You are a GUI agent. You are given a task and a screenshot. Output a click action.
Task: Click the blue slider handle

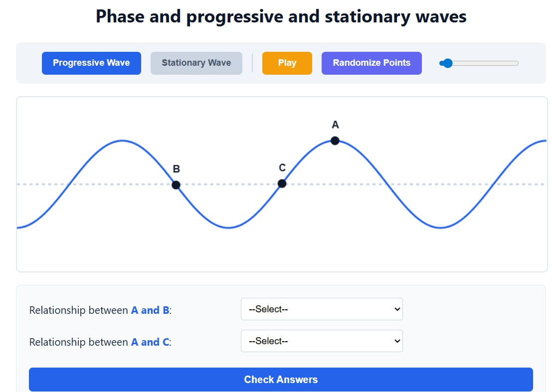pos(447,63)
